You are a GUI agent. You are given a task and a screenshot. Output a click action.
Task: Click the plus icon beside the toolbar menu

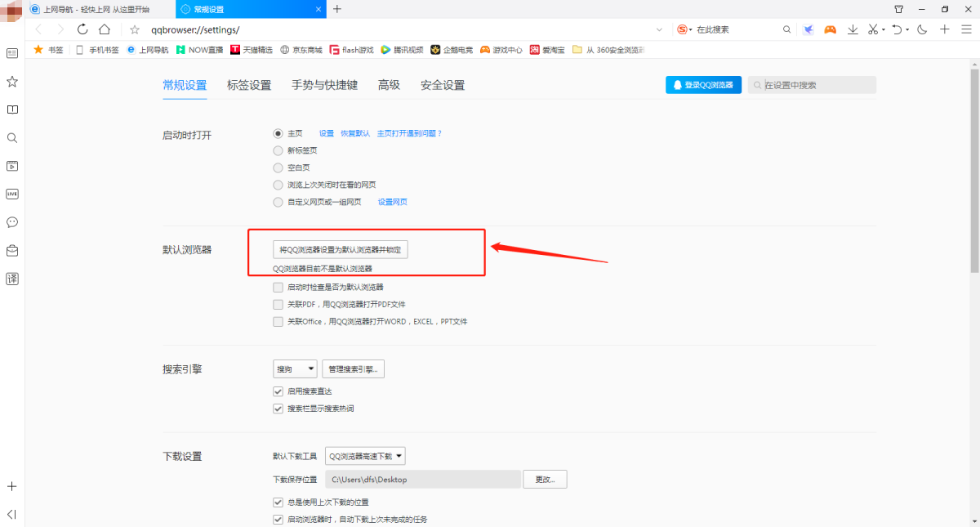point(945,29)
